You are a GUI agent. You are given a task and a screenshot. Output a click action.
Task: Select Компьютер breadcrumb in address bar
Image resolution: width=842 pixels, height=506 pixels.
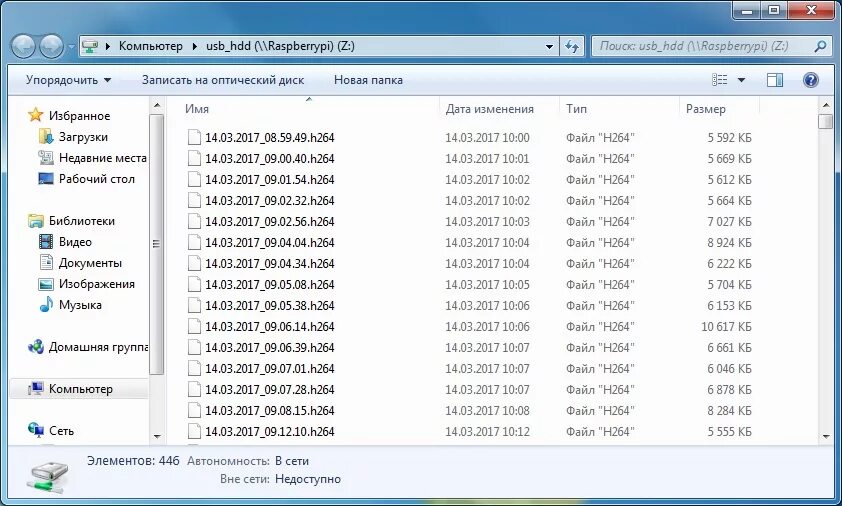(x=151, y=46)
